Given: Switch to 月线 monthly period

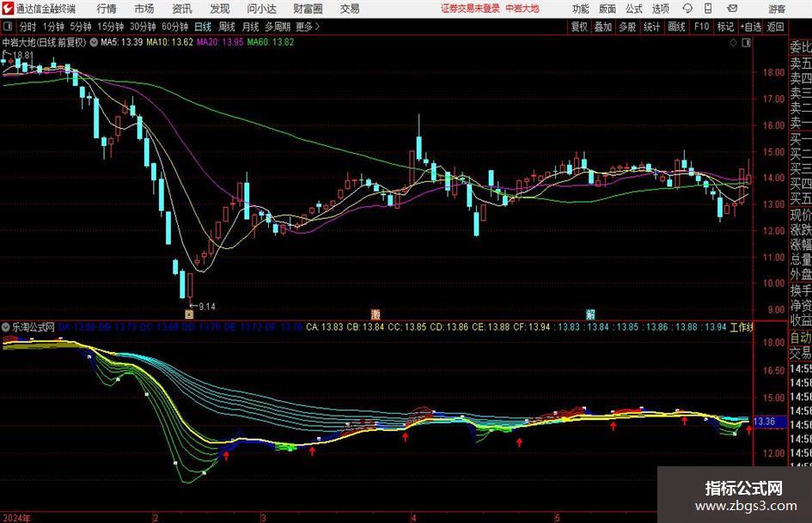Looking at the screenshot, I should (250, 27).
